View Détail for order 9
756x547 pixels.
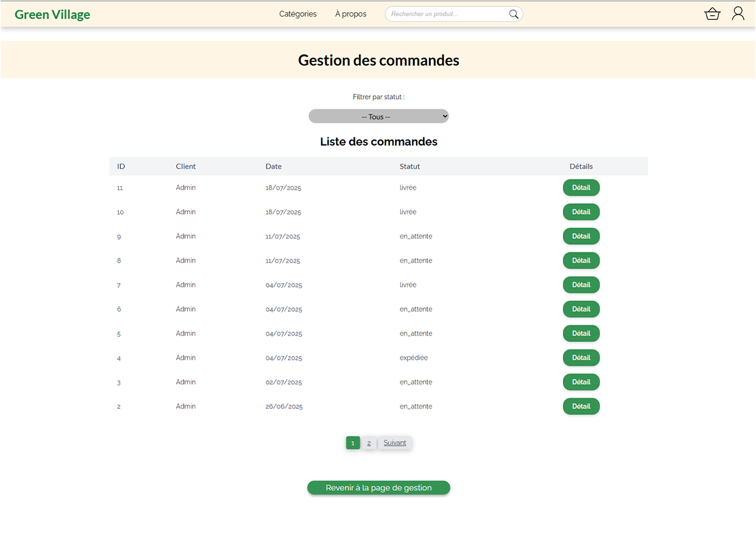pos(581,236)
